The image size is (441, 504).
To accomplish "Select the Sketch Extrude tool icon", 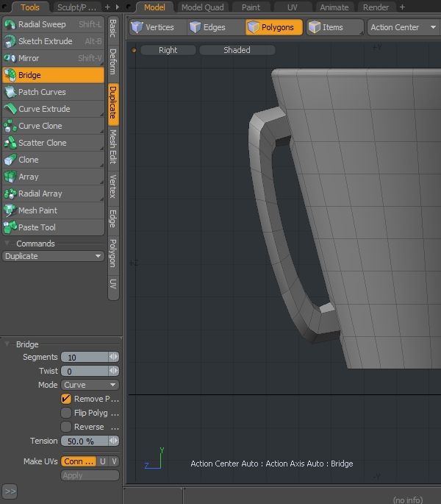I will (x=10, y=41).
